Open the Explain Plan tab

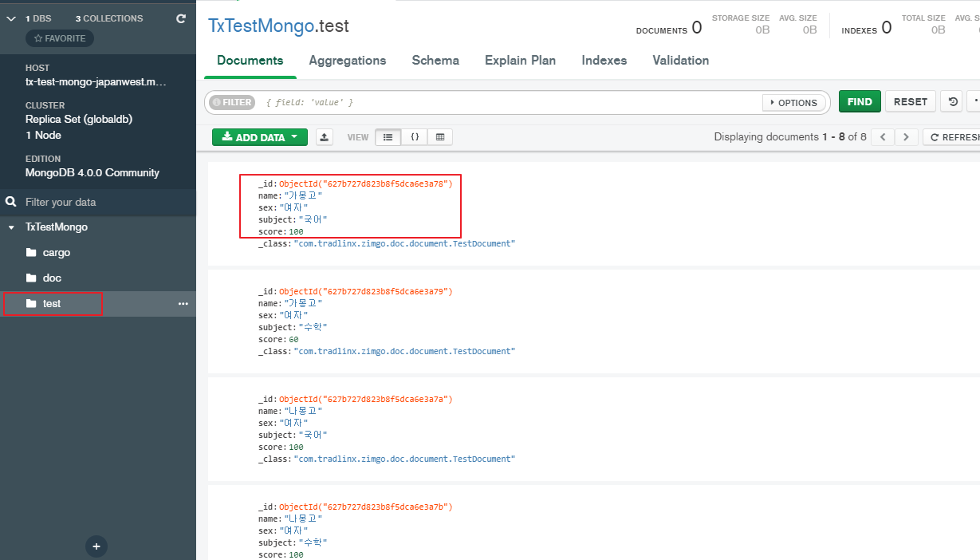pyautogui.click(x=521, y=61)
